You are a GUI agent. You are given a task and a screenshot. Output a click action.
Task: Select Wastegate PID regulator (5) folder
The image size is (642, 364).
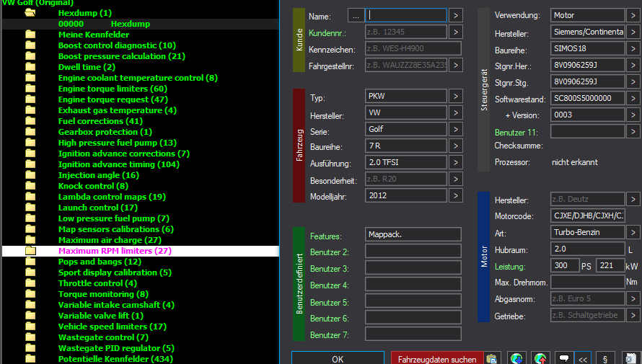pos(116,348)
